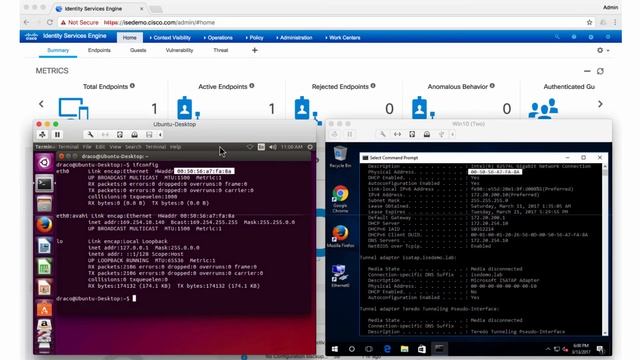Viewport: 640px width, 360px height.
Task: Open File Explorer from the Windows taskbar
Action: [x=404, y=349]
